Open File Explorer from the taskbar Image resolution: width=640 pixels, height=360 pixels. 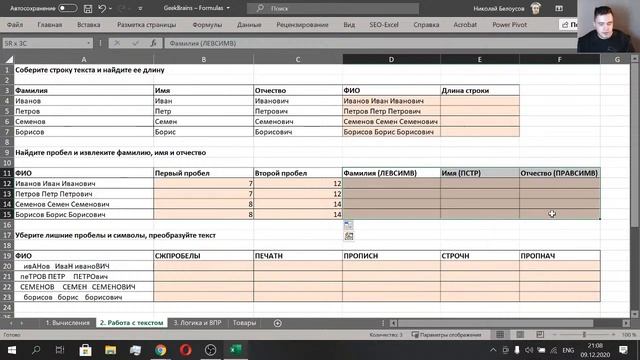[110, 350]
